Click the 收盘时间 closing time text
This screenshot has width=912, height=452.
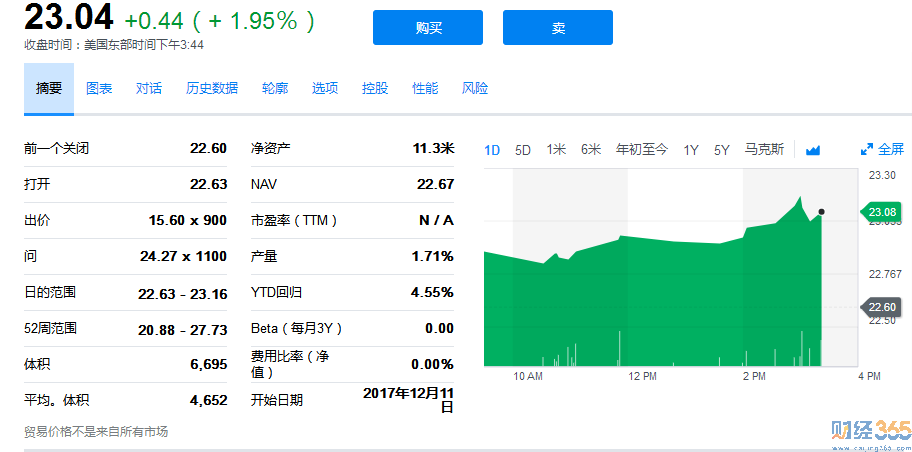114,45
